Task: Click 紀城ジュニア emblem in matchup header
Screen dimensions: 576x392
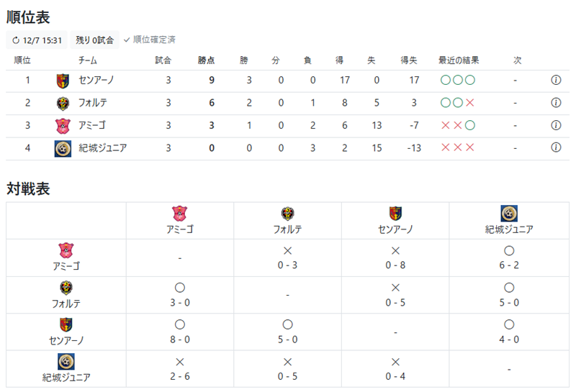Action: click(509, 214)
